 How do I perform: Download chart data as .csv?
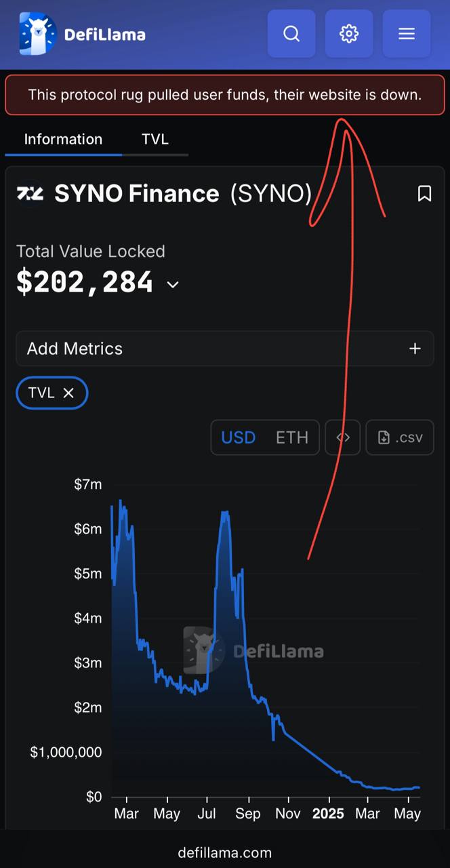pyautogui.click(x=400, y=437)
